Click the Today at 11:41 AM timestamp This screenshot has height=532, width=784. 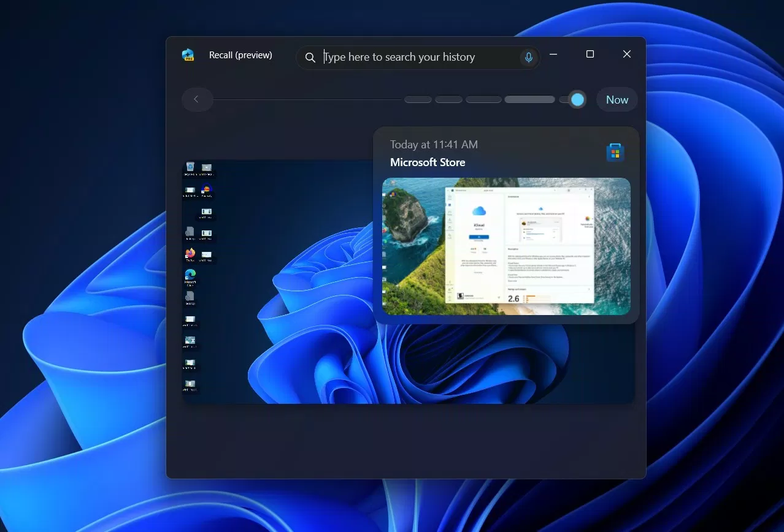click(433, 144)
